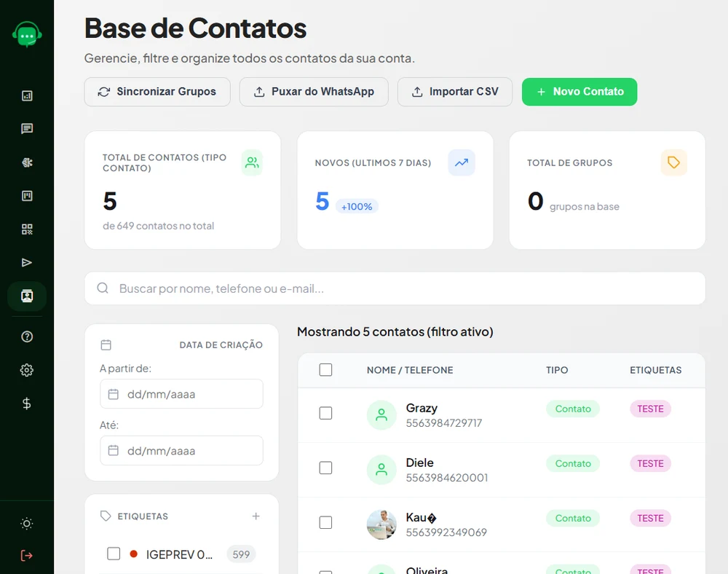Click 'de 649 contatos no total' text
Screen dimensions: 728x574
point(158,226)
